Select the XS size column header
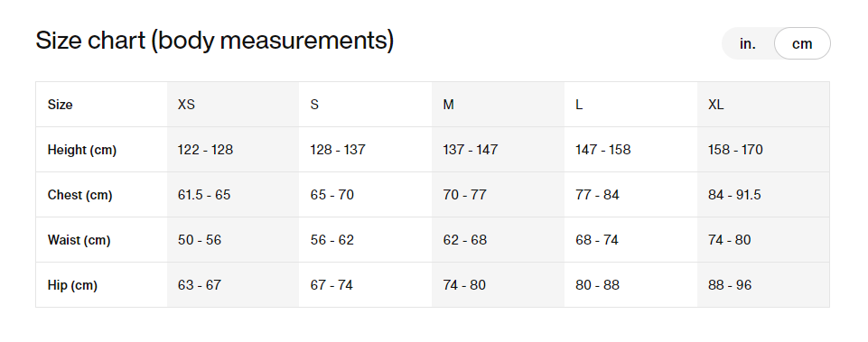The height and width of the screenshot is (342, 868). 233,105
